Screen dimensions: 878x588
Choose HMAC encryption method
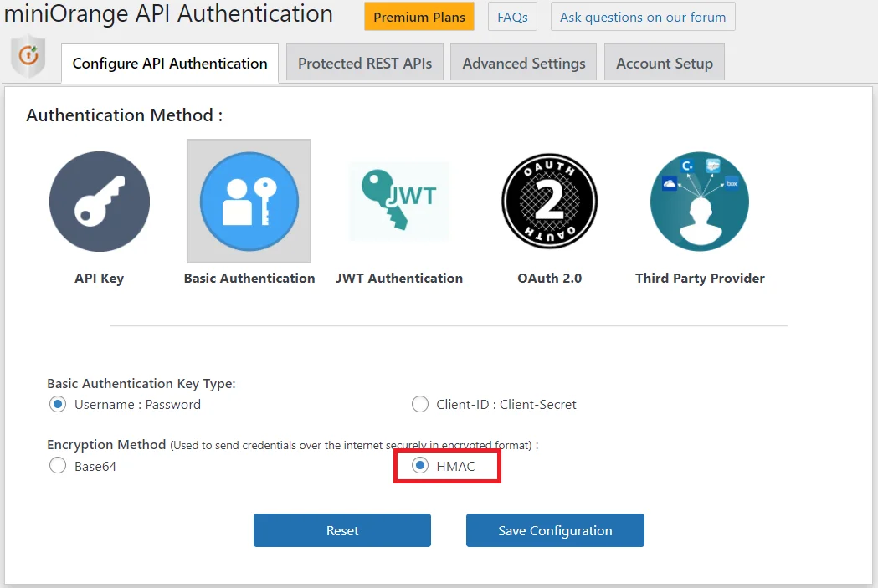tap(420, 466)
